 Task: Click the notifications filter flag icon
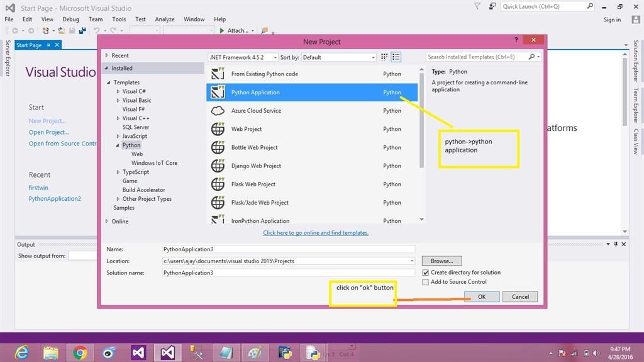pyautogui.click(x=477, y=6)
